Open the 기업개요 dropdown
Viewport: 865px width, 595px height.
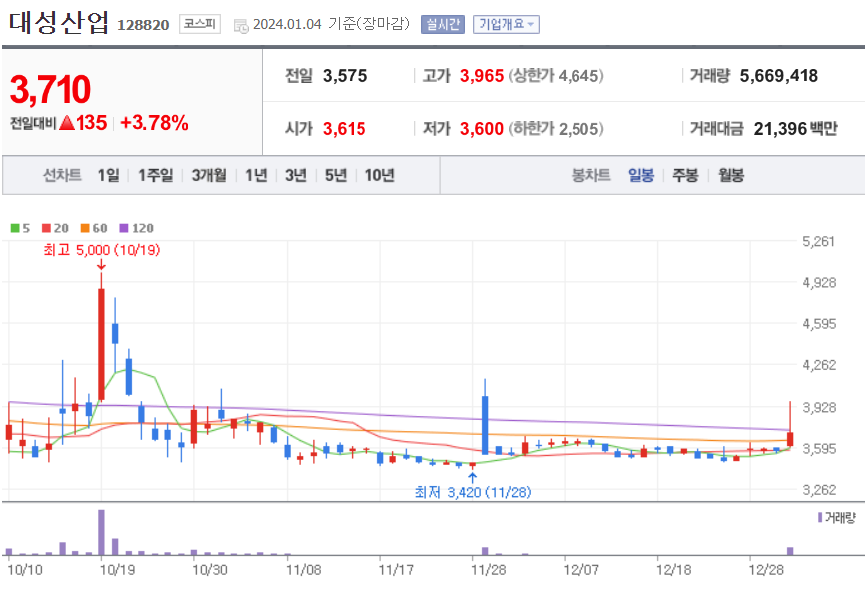tap(506, 24)
